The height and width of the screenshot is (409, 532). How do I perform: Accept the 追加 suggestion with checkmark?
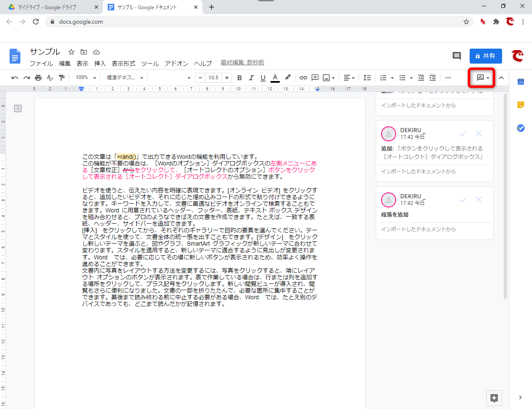coord(463,133)
